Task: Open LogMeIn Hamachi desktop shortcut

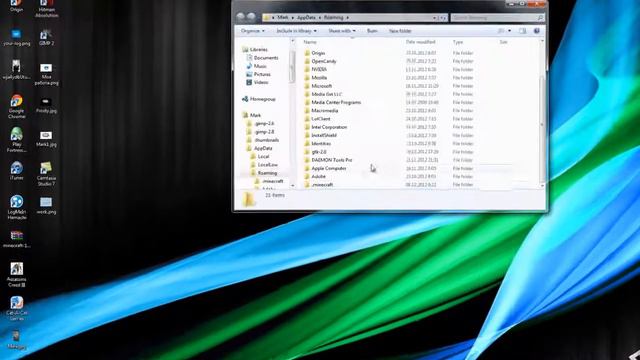Action: [17, 207]
